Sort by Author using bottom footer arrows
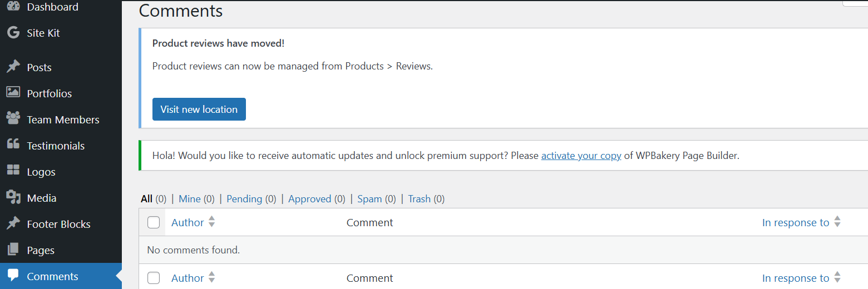The image size is (868, 289). pos(211,278)
